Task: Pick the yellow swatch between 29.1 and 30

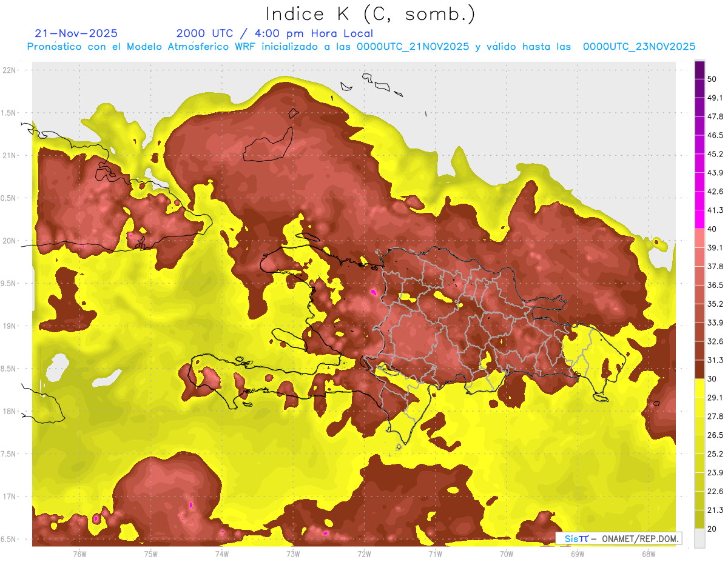Action: 699,388
